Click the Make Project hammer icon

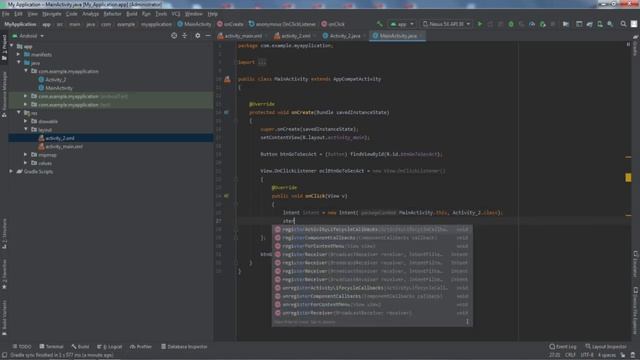coord(380,24)
